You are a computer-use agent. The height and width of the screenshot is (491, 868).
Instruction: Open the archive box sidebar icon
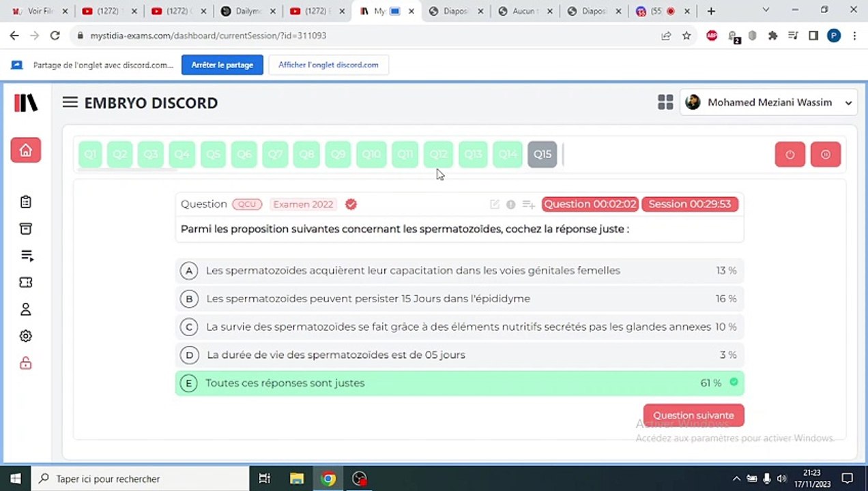(x=26, y=228)
